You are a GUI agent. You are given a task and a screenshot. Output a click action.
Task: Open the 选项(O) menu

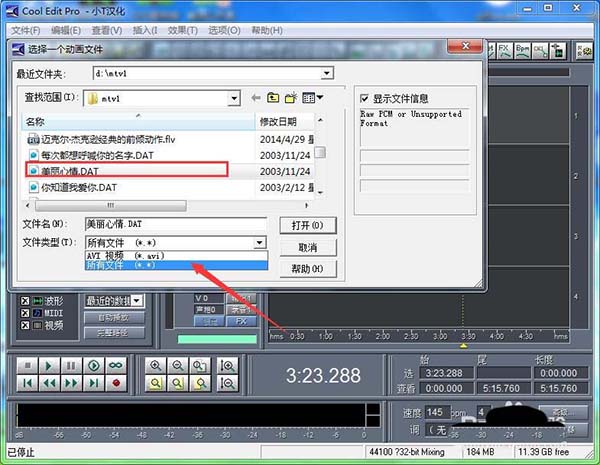(x=224, y=30)
